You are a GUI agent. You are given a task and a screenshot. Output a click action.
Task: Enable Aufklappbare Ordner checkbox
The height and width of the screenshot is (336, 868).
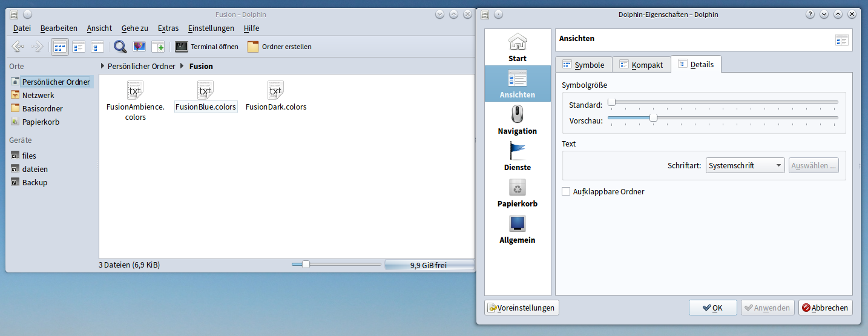tap(566, 191)
